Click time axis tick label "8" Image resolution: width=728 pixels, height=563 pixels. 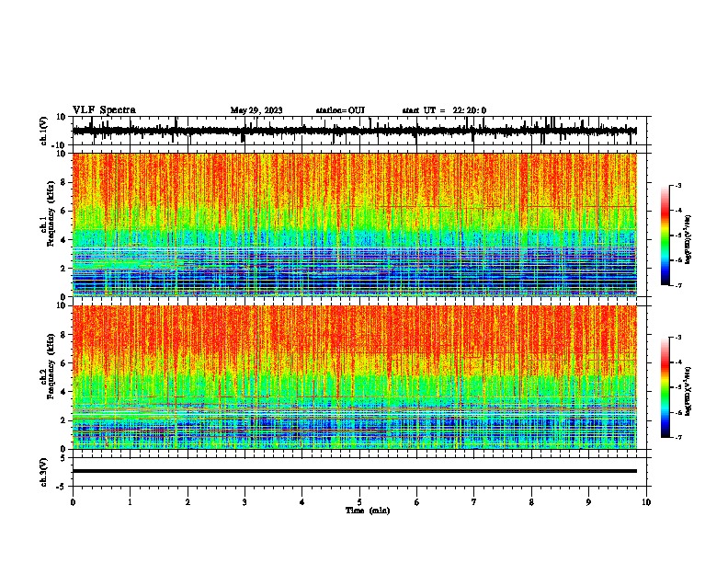click(531, 502)
